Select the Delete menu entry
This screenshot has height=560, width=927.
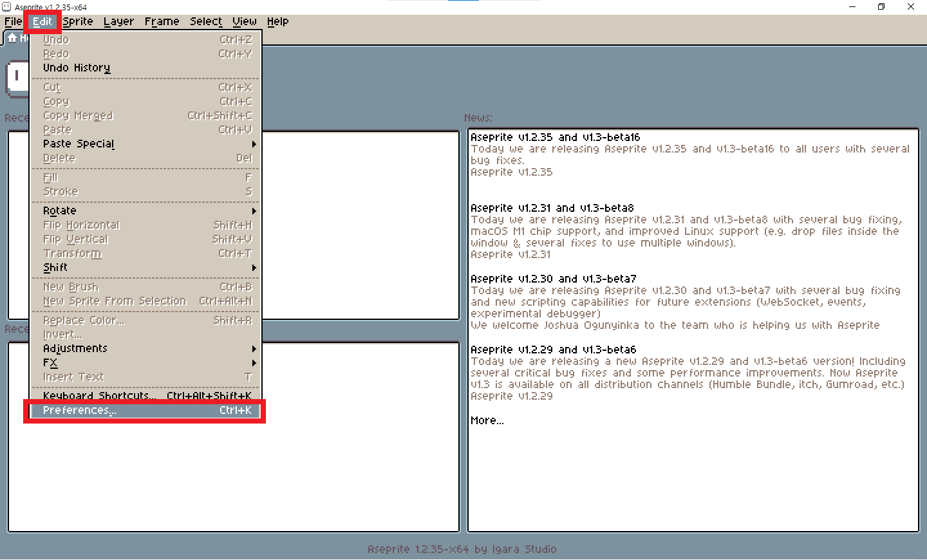point(146,158)
